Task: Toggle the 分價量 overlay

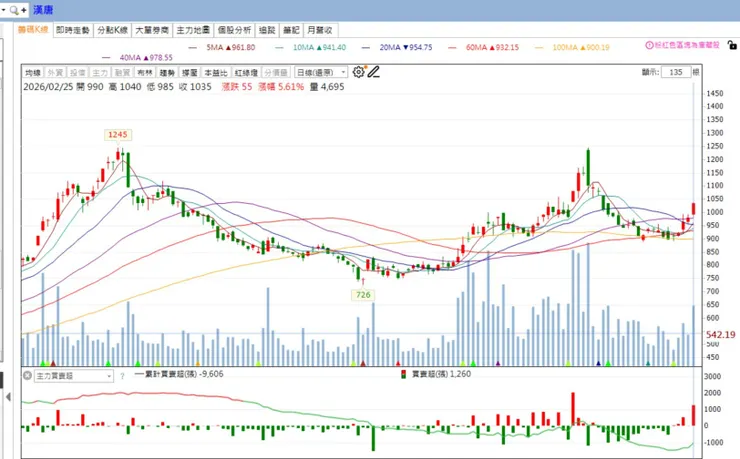Action: pyautogui.click(x=276, y=72)
